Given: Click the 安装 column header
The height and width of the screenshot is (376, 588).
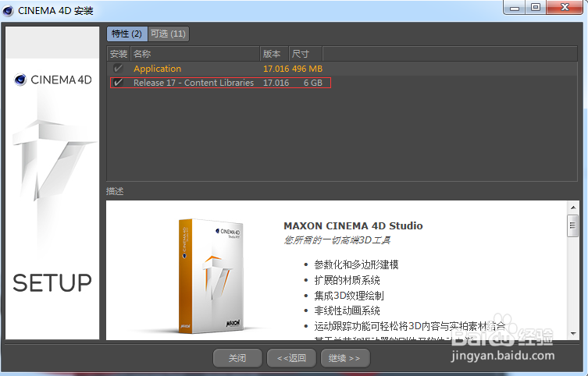Looking at the screenshot, I should [119, 54].
